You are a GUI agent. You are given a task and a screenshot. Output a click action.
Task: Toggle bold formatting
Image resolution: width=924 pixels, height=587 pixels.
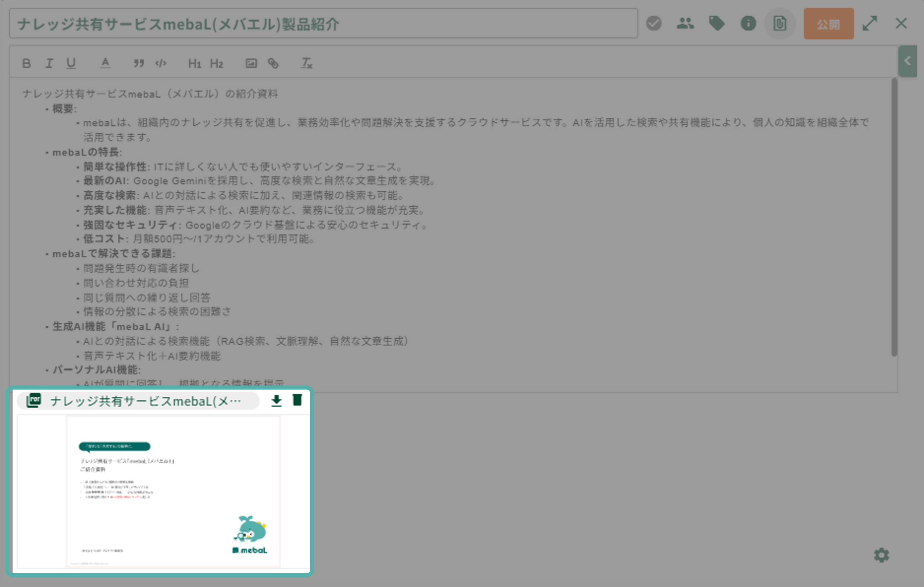click(26, 63)
